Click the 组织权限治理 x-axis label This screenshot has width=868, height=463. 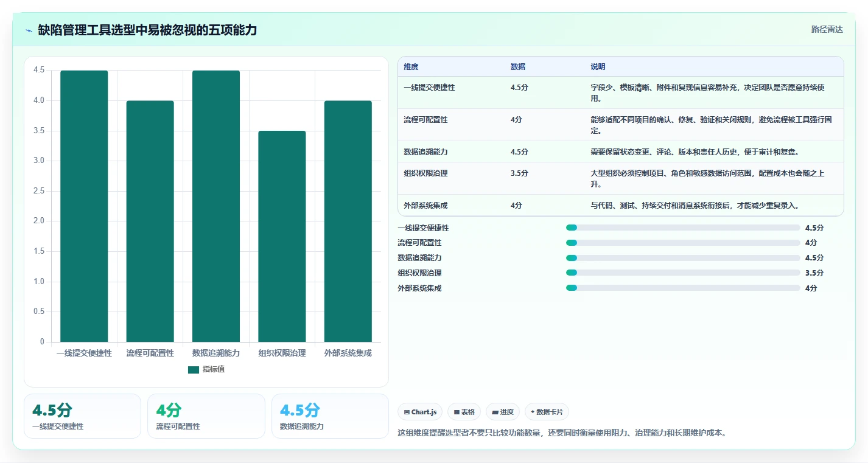[x=282, y=353]
